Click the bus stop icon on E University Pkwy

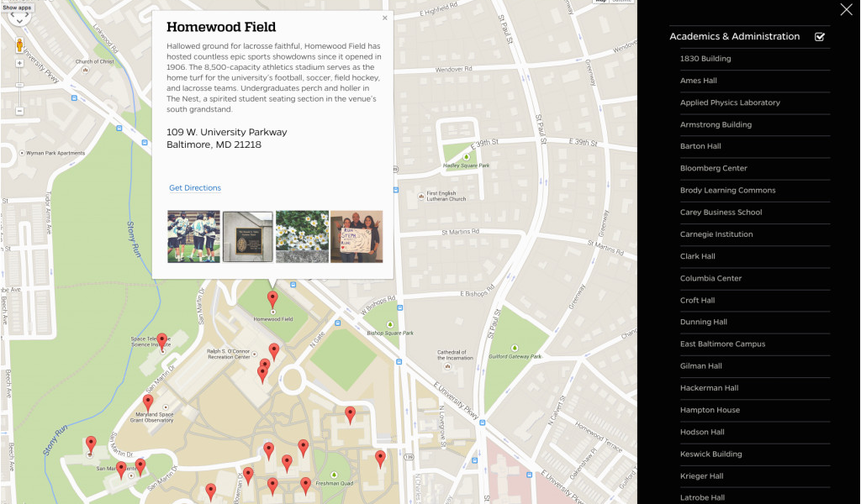point(482,423)
